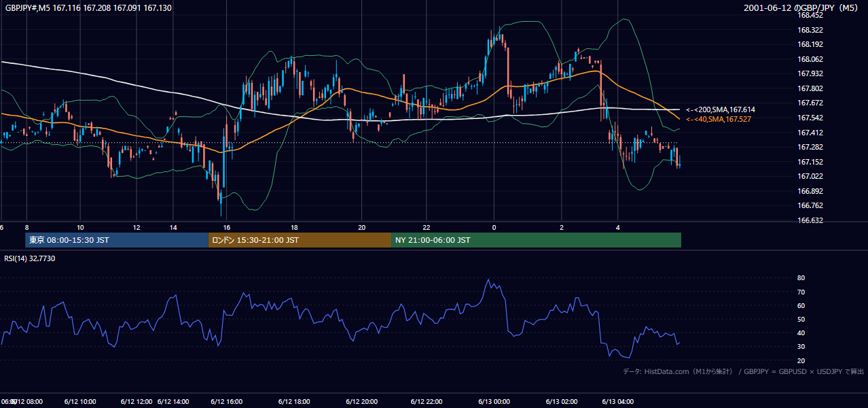Click price axis label 167.932
The image size is (868, 408).
[x=810, y=73]
